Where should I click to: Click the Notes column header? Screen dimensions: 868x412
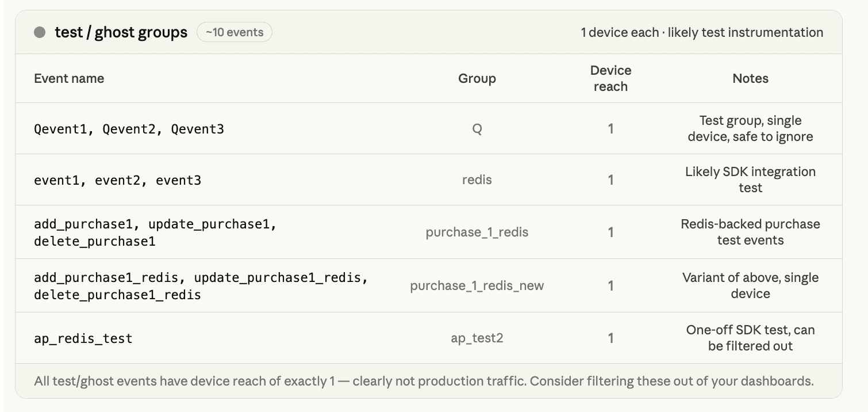pyautogui.click(x=750, y=78)
